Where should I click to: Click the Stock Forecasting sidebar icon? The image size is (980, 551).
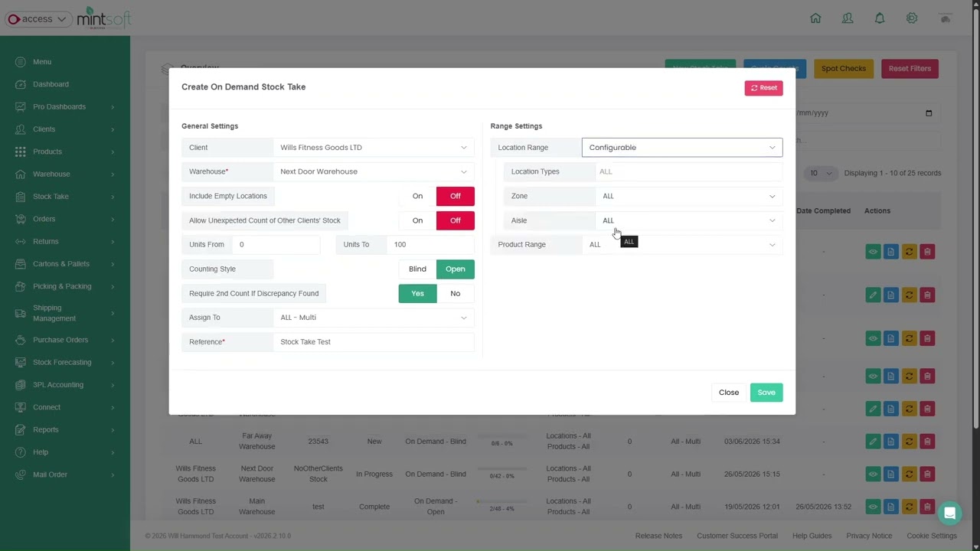coord(20,362)
